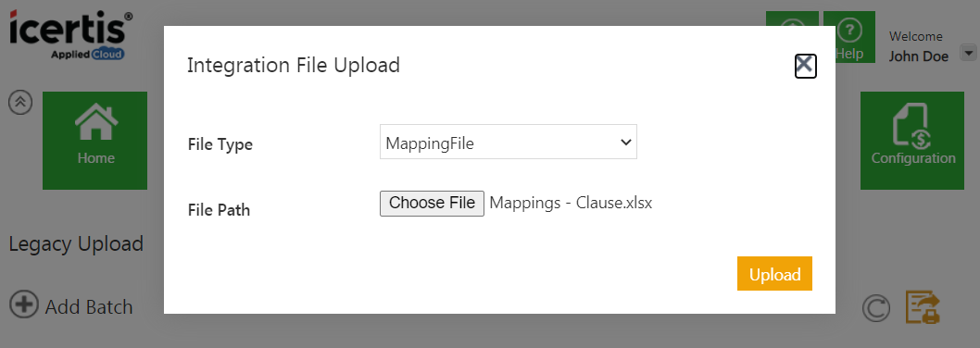Click the Add Batch plus icon
This screenshot has width=980, height=348.
[x=24, y=305]
